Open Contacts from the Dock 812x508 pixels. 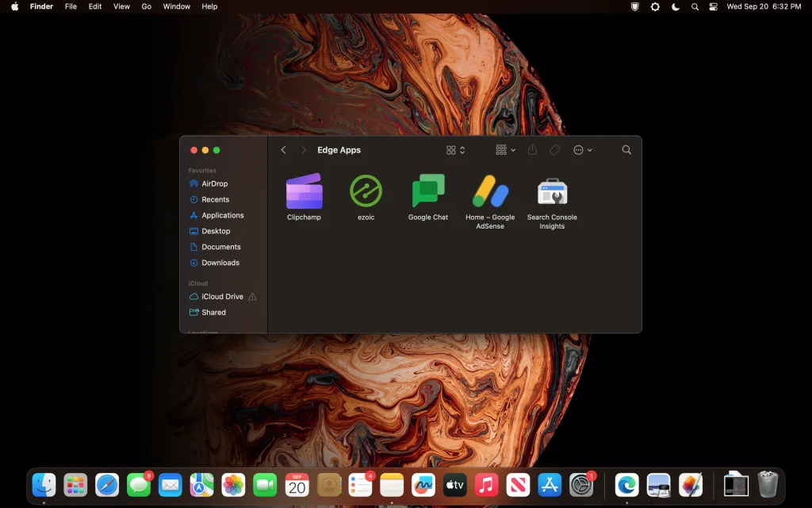tap(329, 486)
